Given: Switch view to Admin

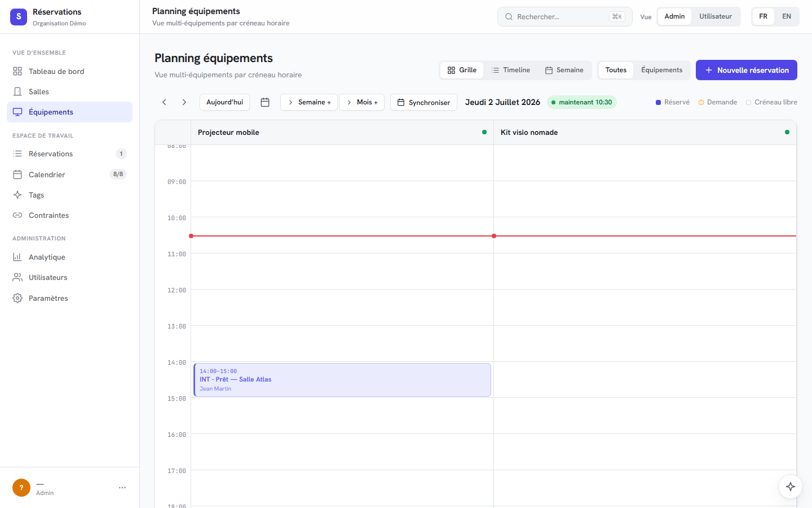Looking at the screenshot, I should 674,16.
